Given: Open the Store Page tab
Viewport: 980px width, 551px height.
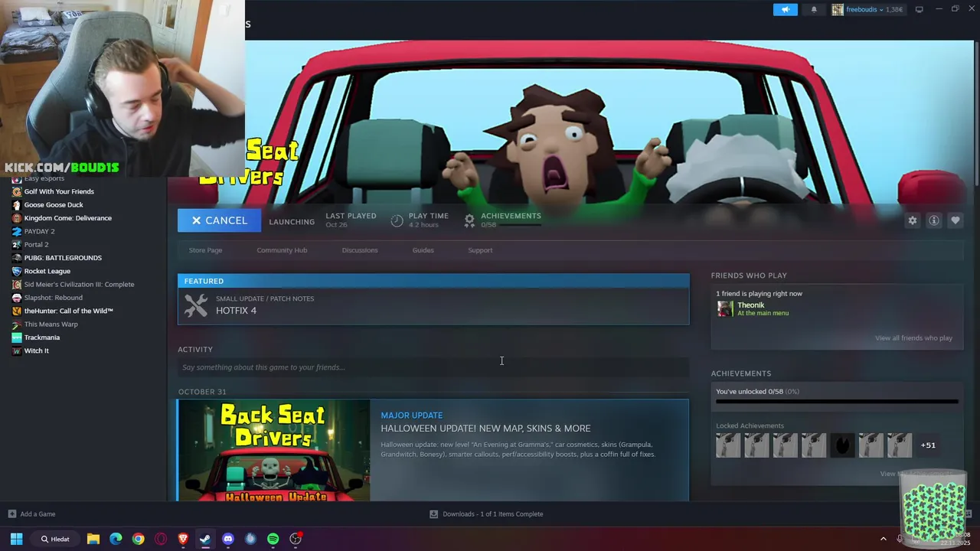Looking at the screenshot, I should coord(205,250).
